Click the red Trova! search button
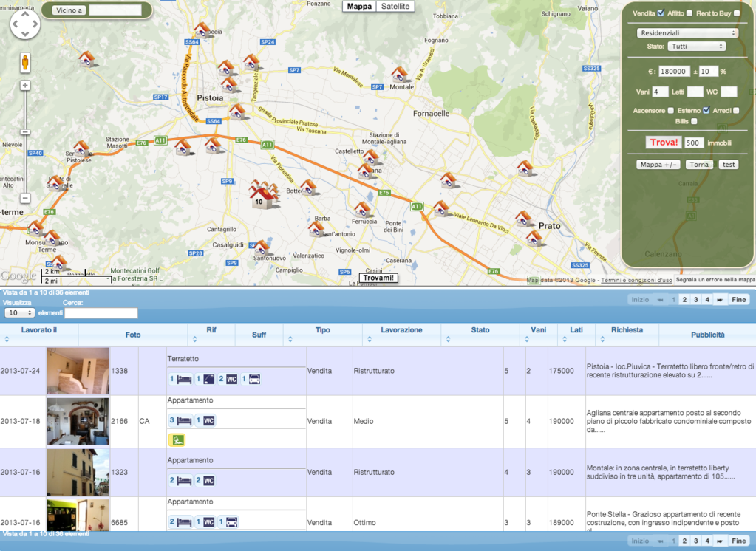Screen dimensions: 756x551 click(x=664, y=143)
